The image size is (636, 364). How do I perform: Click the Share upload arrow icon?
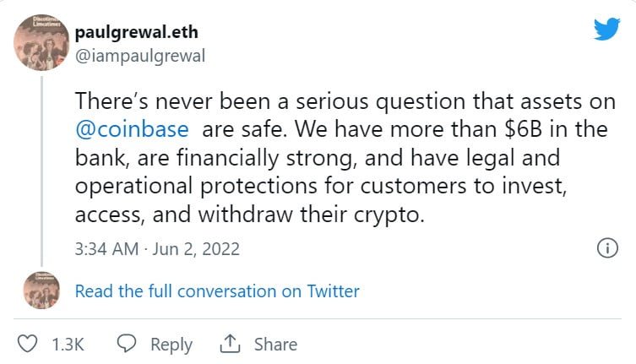pos(229,344)
